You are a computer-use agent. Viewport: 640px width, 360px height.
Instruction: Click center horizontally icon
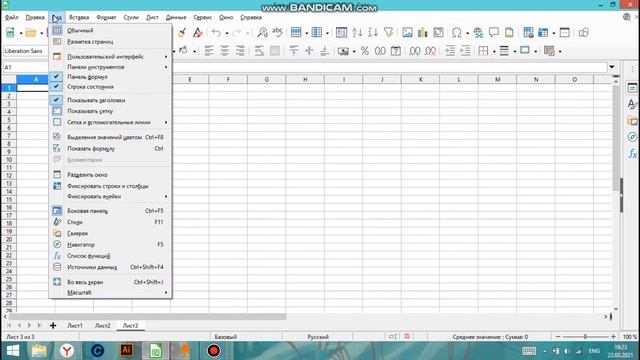point(224,51)
